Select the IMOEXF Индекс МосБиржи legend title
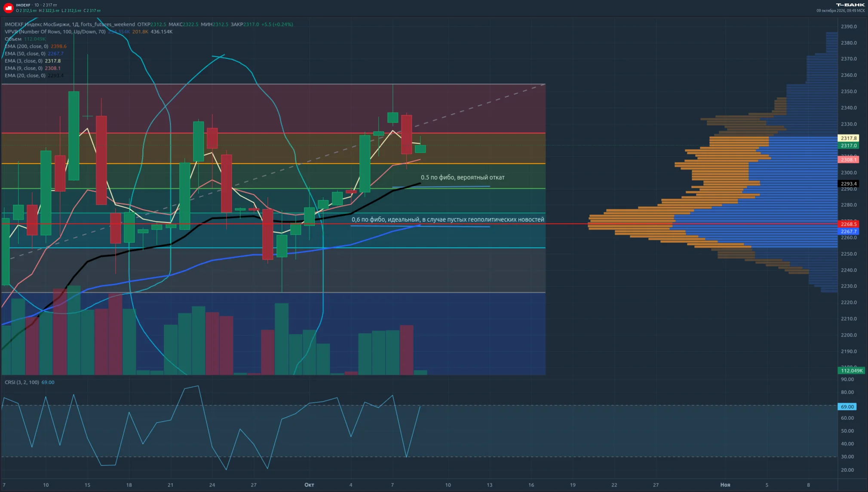The width and height of the screenshot is (868, 492). pyautogui.click(x=70, y=24)
